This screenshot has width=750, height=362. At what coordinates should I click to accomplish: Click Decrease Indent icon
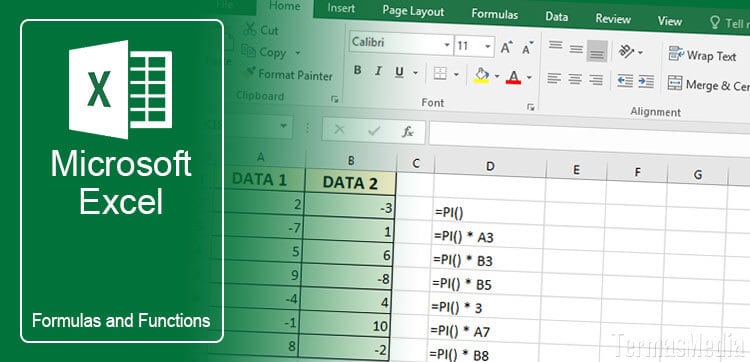point(625,80)
